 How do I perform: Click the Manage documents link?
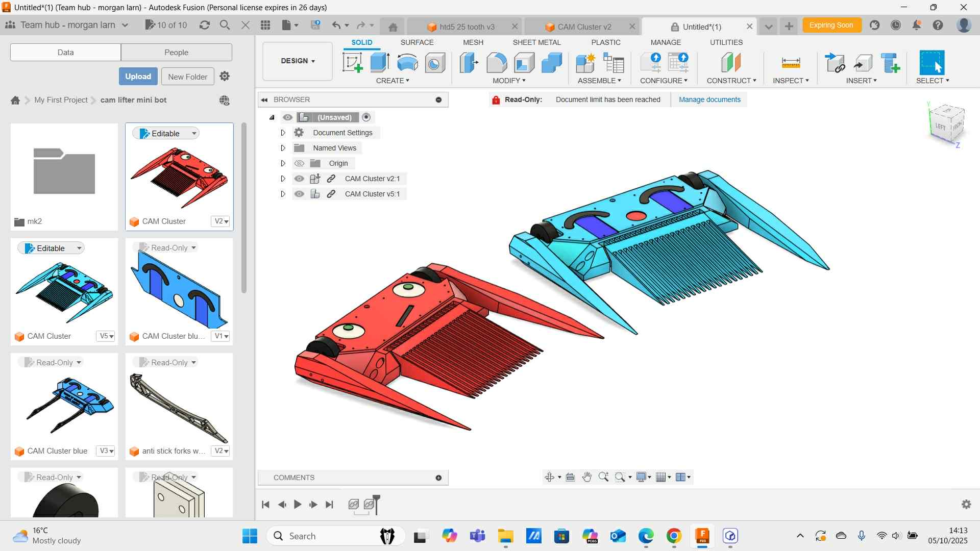(709, 99)
